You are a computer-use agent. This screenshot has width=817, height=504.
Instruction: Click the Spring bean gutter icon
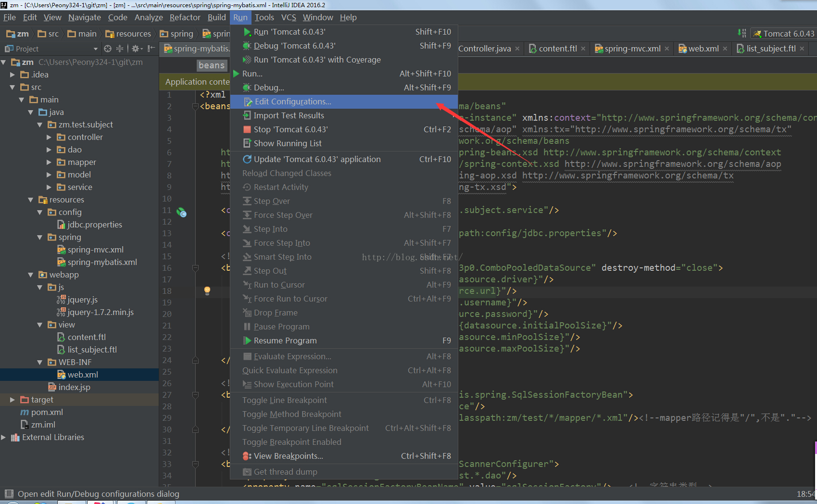click(181, 212)
